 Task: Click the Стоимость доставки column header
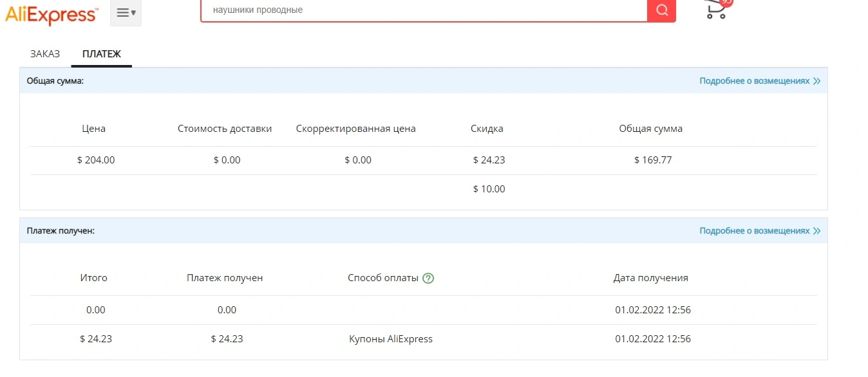click(x=225, y=129)
